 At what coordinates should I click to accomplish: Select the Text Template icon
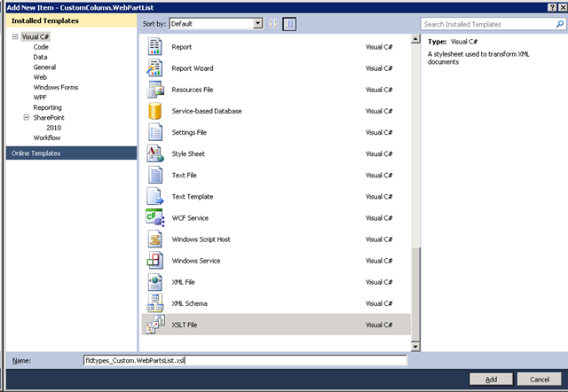click(154, 196)
